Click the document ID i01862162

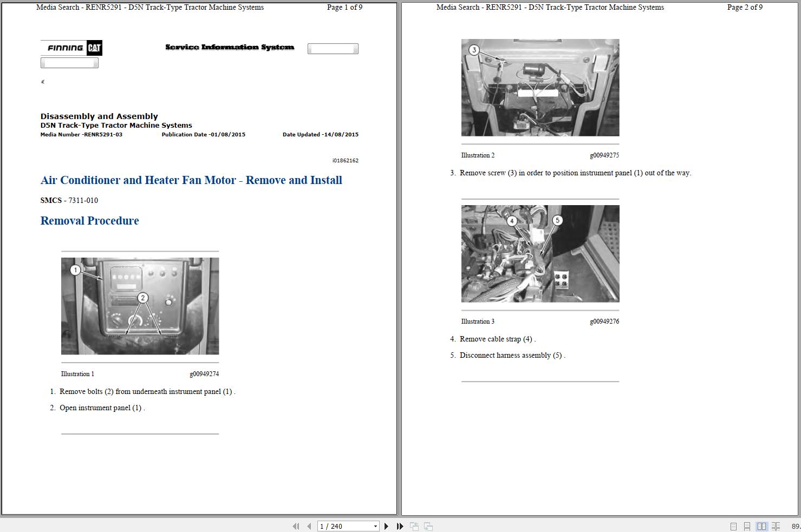346,161
